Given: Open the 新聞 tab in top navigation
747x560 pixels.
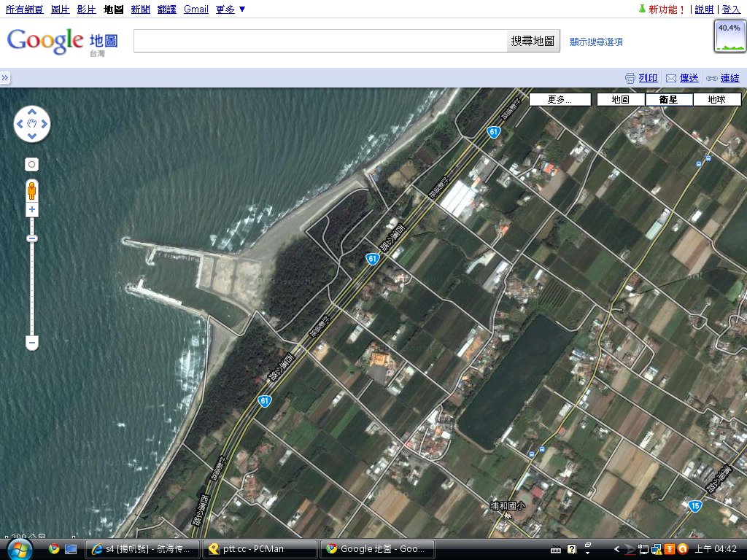Looking at the screenshot, I should tap(141, 9).
